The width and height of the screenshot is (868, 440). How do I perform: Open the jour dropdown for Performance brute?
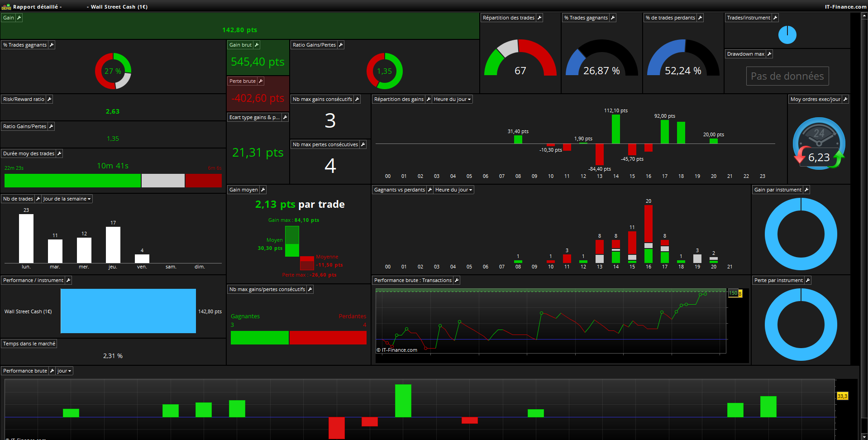[x=64, y=371]
